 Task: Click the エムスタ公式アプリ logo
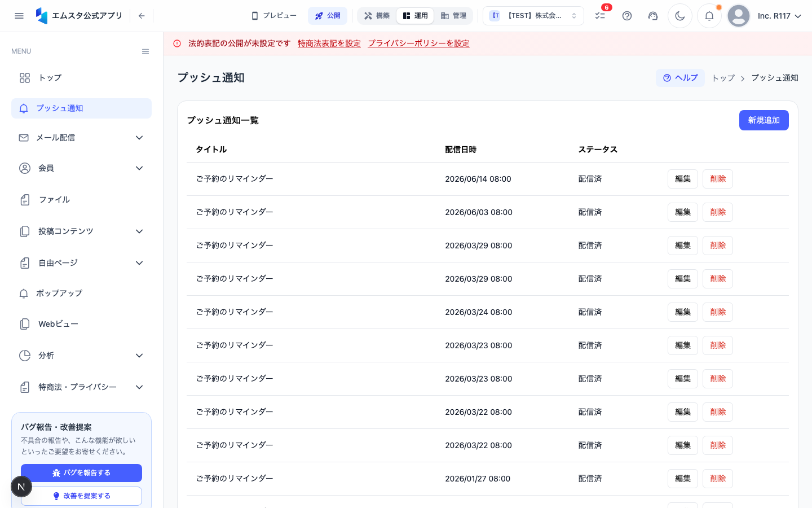pos(79,16)
